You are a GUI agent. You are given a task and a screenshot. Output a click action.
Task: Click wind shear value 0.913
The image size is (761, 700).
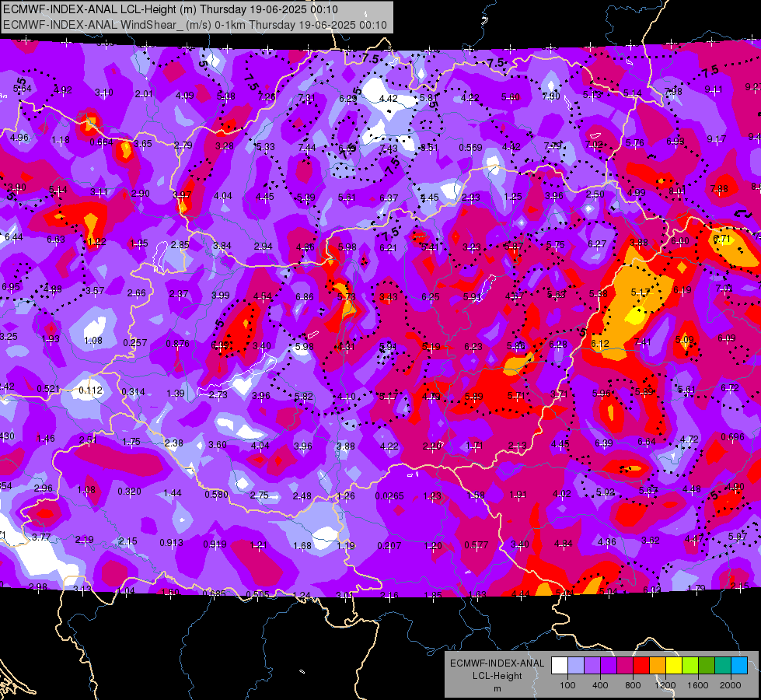[x=171, y=543]
